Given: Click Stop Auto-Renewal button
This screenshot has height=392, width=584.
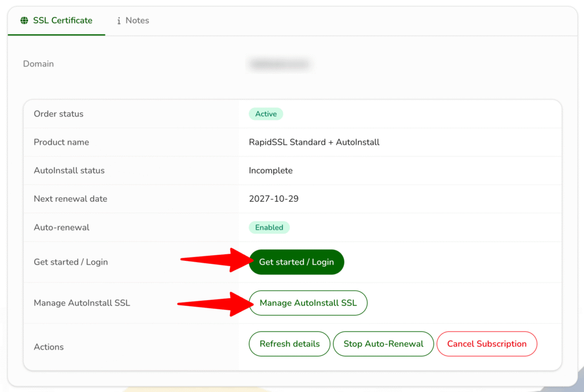Looking at the screenshot, I should click(x=383, y=344).
